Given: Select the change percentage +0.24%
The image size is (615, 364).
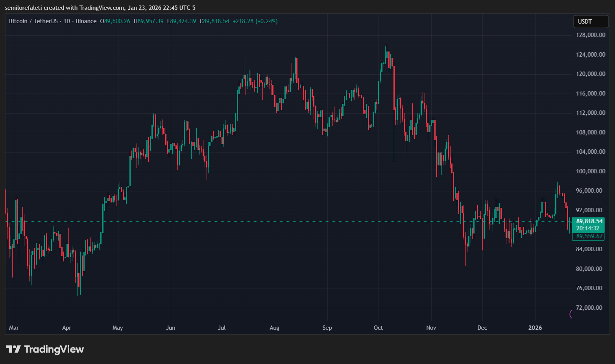Looking at the screenshot, I should click(266, 21).
